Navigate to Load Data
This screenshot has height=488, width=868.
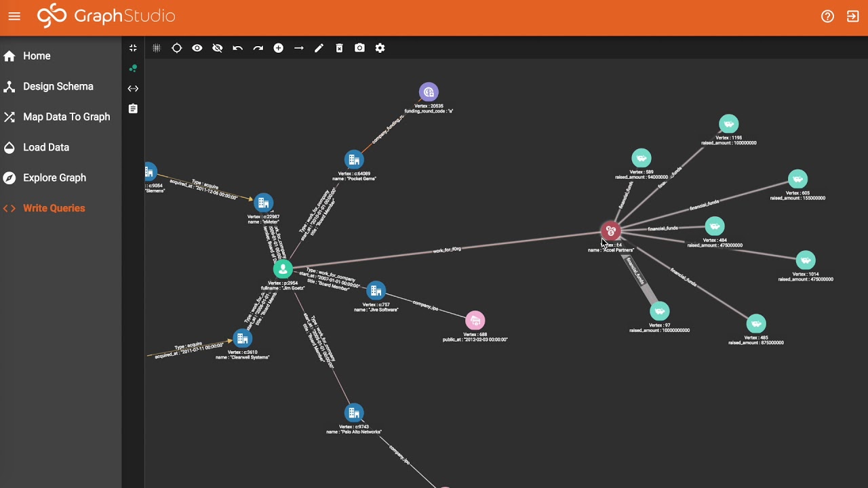pyautogui.click(x=46, y=148)
